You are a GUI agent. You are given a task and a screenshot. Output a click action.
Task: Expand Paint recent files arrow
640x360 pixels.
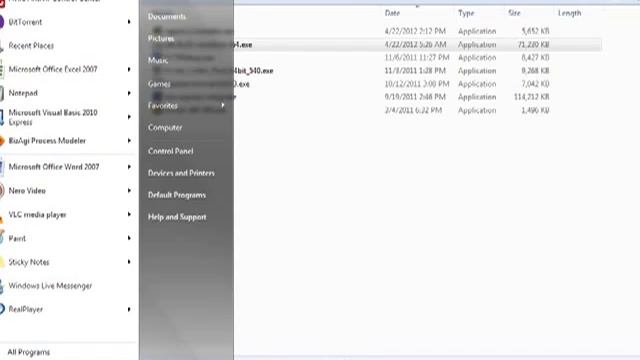129,238
